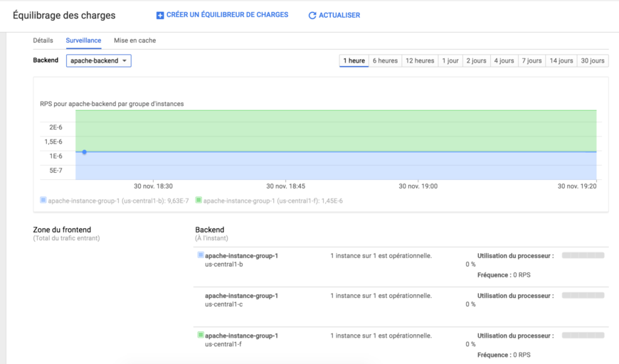Click the us-central1-c zone text
This screenshot has width=619, height=364.
coord(224,304)
